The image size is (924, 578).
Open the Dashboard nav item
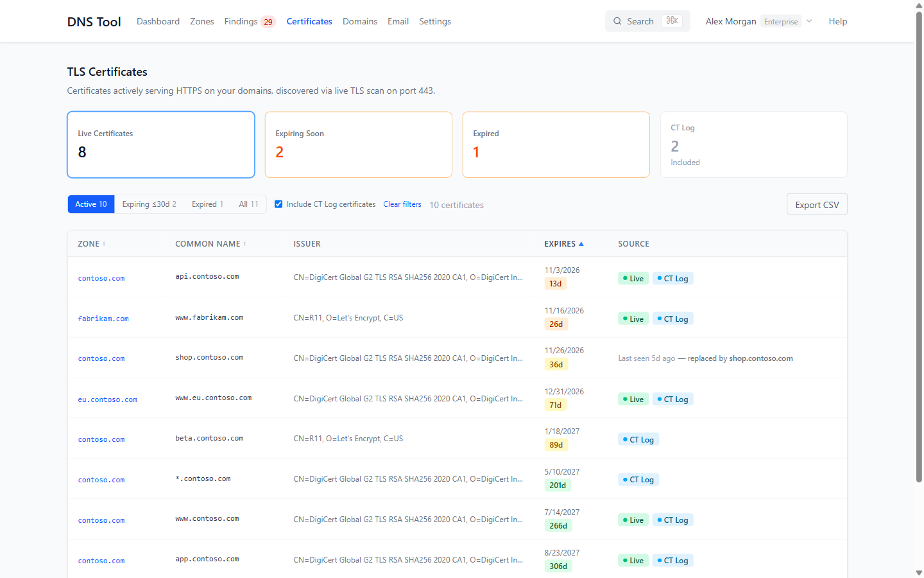point(158,21)
